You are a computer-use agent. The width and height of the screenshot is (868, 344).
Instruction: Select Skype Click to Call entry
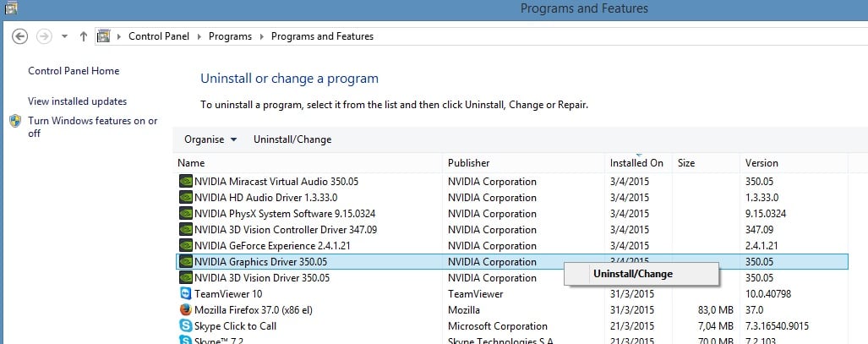pos(235,326)
